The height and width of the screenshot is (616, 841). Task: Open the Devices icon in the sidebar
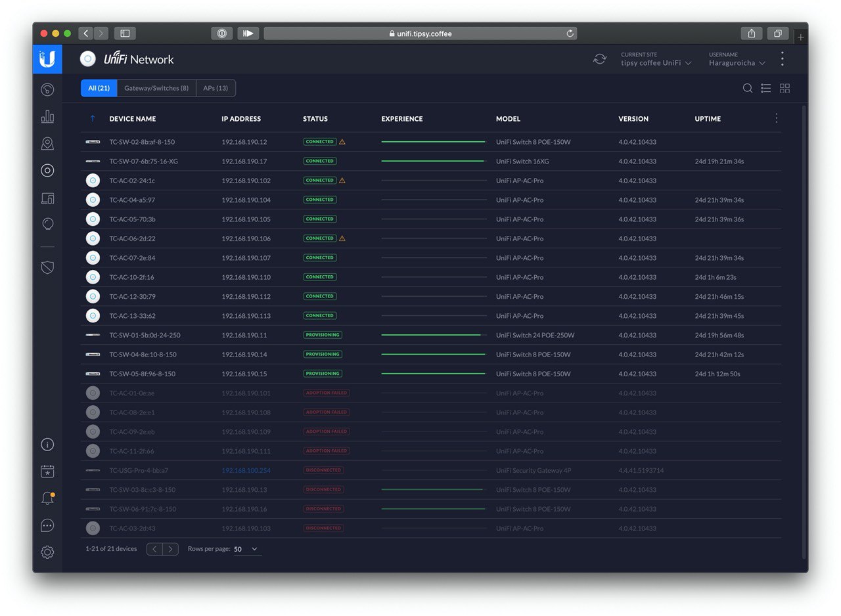pyautogui.click(x=47, y=171)
